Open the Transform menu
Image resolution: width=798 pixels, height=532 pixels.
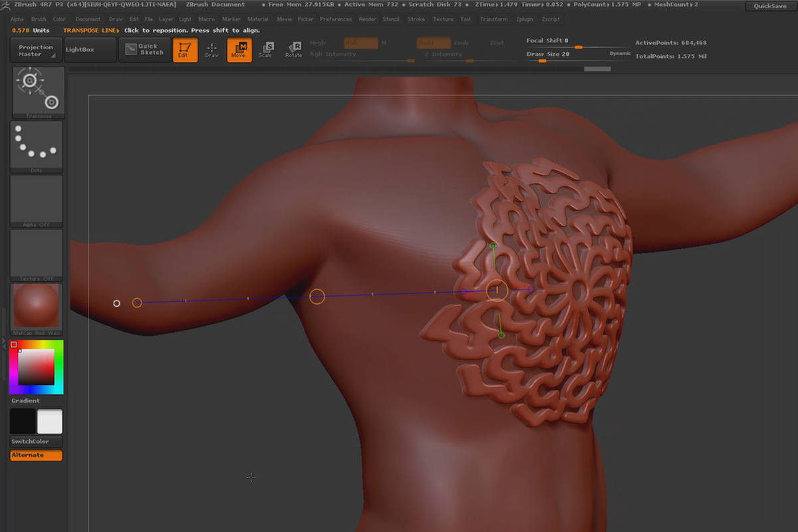[x=493, y=19]
